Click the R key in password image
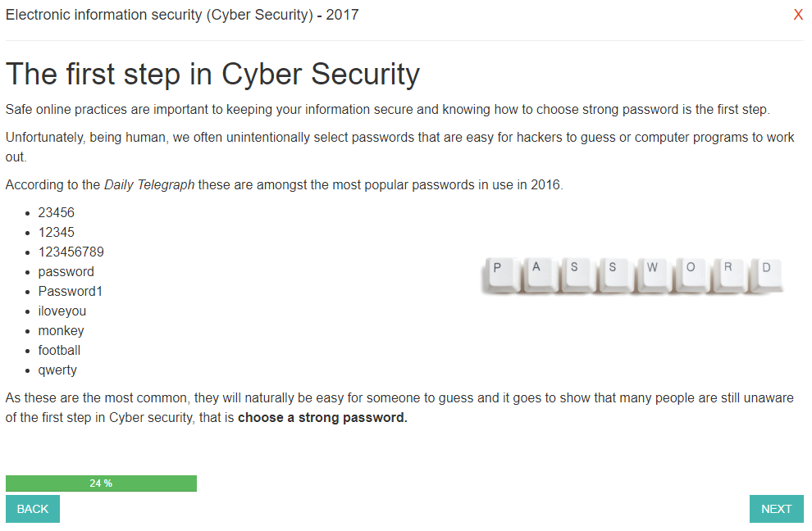 point(730,275)
